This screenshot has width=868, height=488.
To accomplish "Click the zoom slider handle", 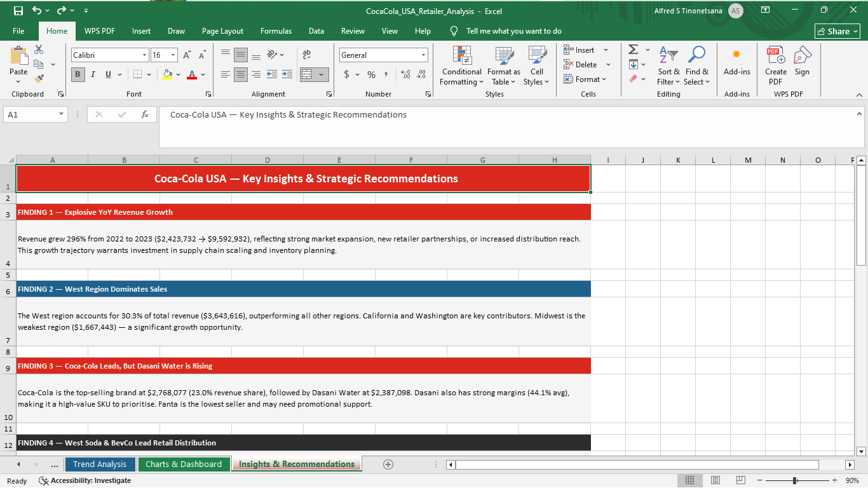I will click(x=795, y=480).
